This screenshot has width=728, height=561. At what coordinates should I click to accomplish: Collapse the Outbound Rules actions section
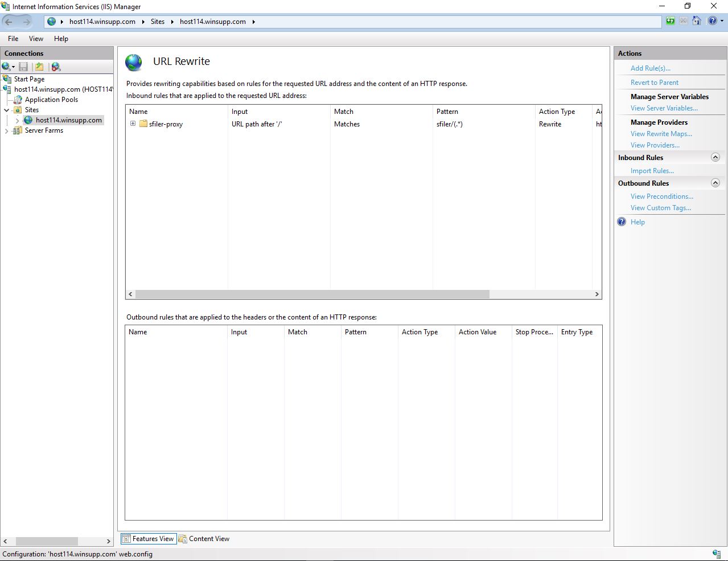coord(715,183)
